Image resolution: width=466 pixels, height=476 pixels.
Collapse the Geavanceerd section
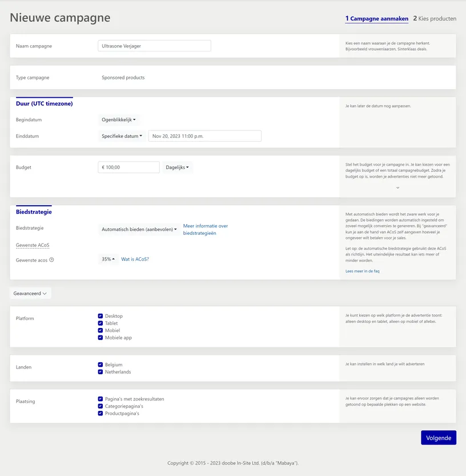pyautogui.click(x=30, y=293)
